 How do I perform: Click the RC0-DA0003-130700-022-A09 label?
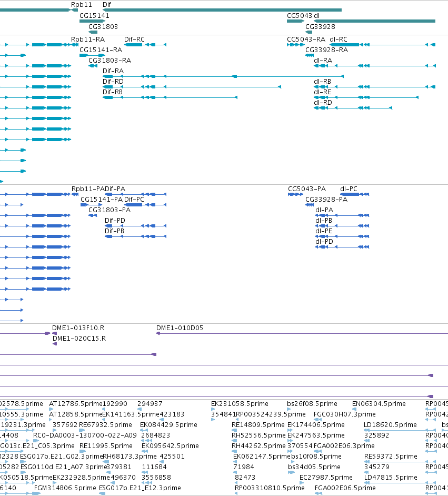coord(85,435)
